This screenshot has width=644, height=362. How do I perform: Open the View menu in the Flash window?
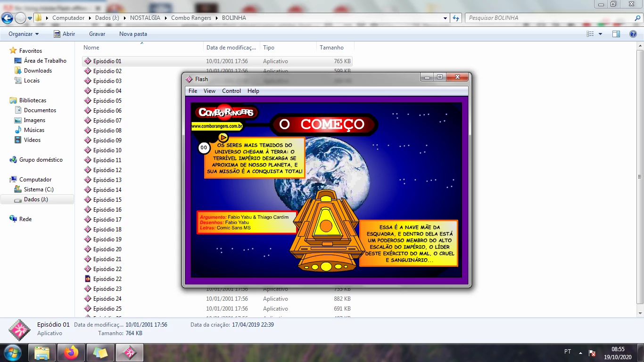209,91
